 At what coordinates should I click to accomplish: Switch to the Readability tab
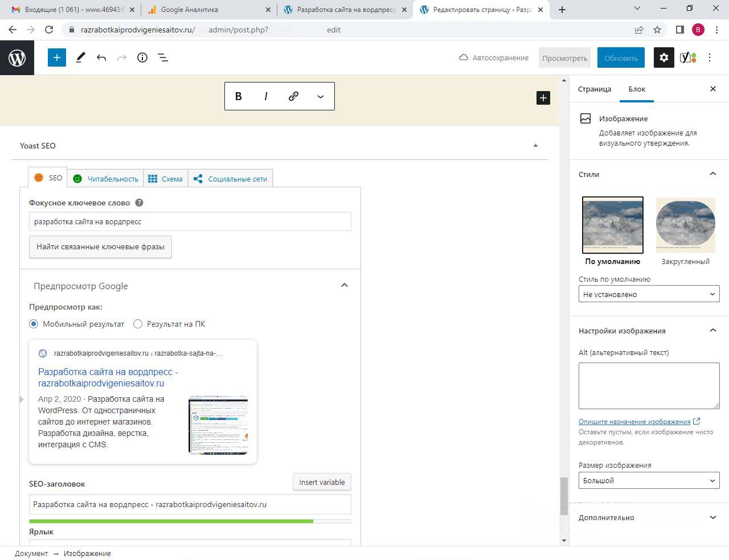tap(106, 179)
